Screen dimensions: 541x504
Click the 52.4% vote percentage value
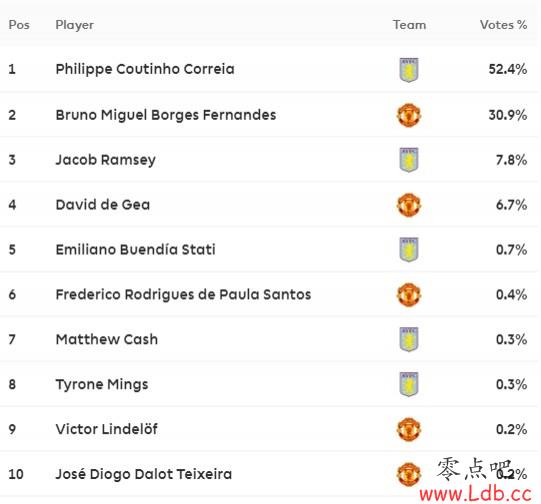(508, 69)
